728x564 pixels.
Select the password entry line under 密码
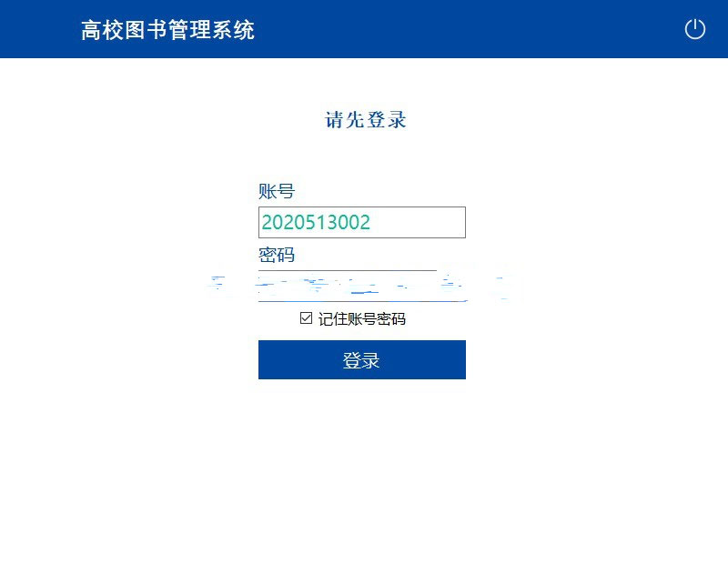coord(361,286)
